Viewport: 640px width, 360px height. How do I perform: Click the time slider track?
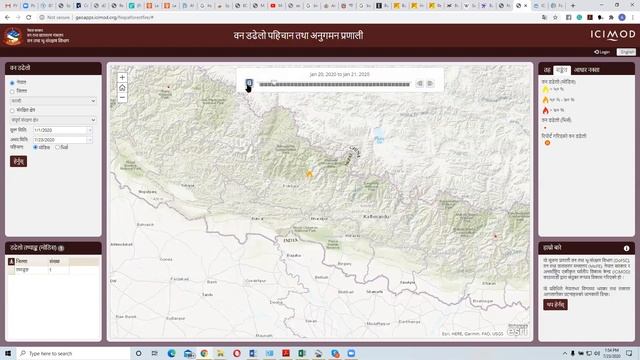point(334,84)
